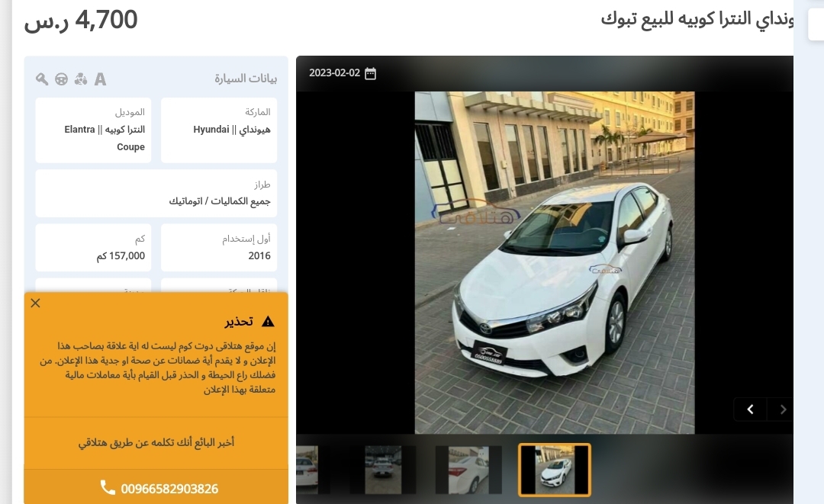This screenshot has width=824, height=504.
Task: Click the الماركة label
Action: point(258,112)
